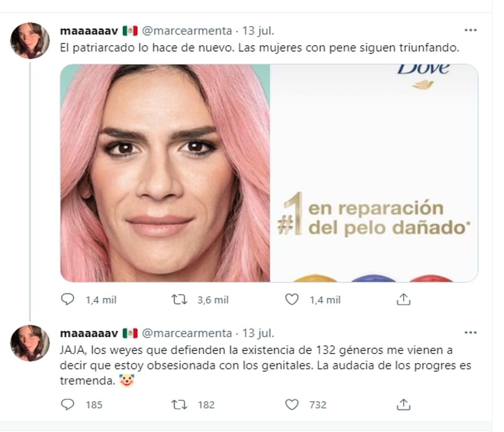Open the maaaaaav display name in the first tweet
Screen dimensions: 504x432
click(89, 31)
